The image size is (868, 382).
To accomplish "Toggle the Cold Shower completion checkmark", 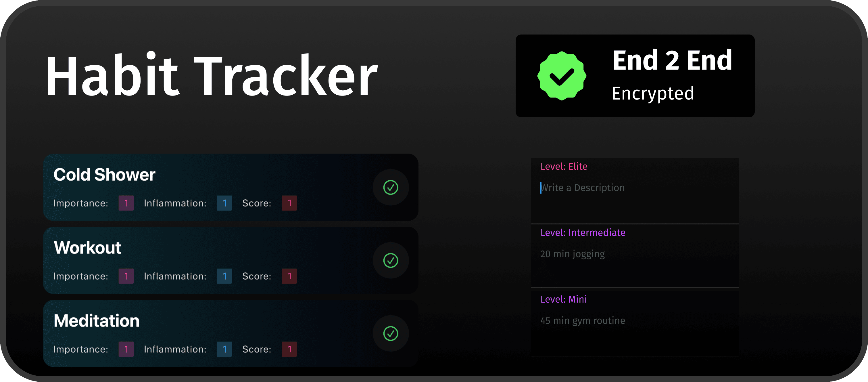I will tap(391, 188).
